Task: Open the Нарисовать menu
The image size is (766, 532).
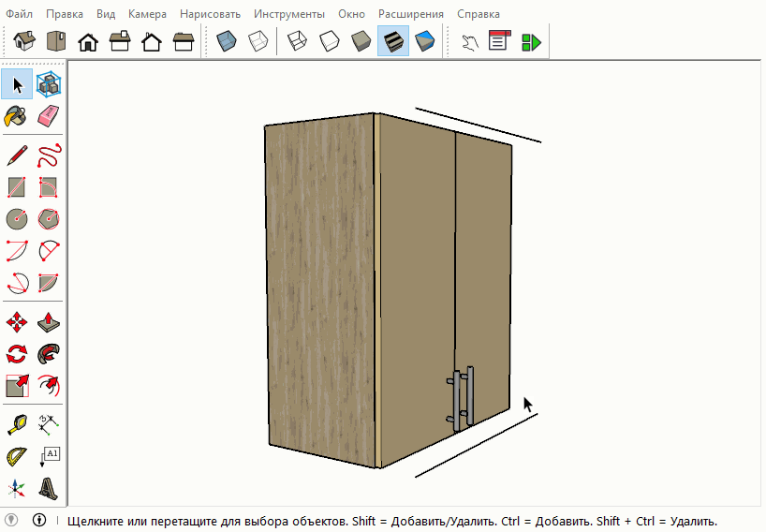Action: tap(210, 14)
